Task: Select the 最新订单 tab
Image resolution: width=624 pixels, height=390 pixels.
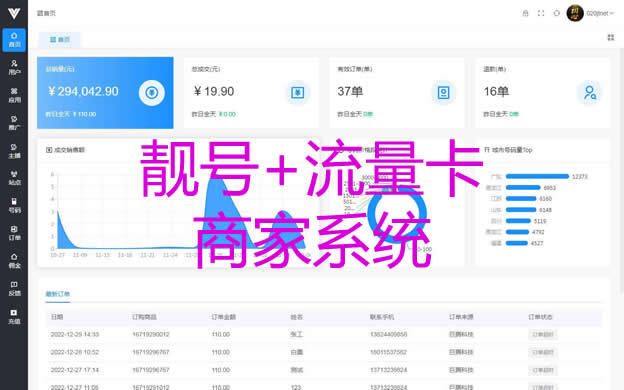Action: tap(58, 294)
